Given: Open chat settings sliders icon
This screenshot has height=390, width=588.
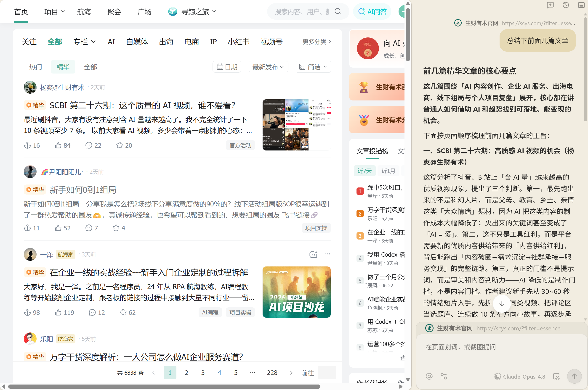Looking at the screenshot, I should pos(444,376).
